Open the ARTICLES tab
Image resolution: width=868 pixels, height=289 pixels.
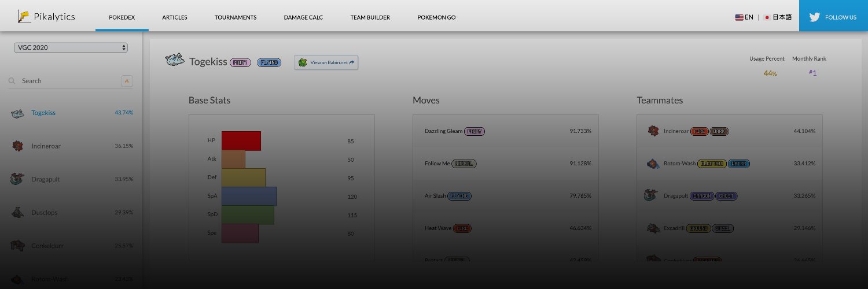[x=175, y=17]
